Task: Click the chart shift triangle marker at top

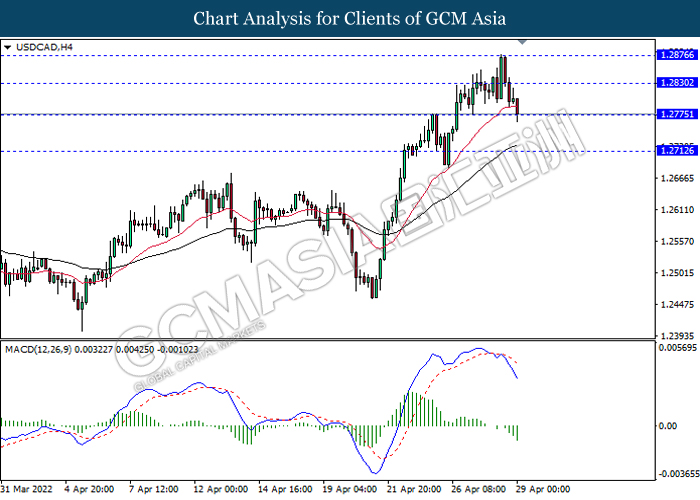Action: pos(522,42)
